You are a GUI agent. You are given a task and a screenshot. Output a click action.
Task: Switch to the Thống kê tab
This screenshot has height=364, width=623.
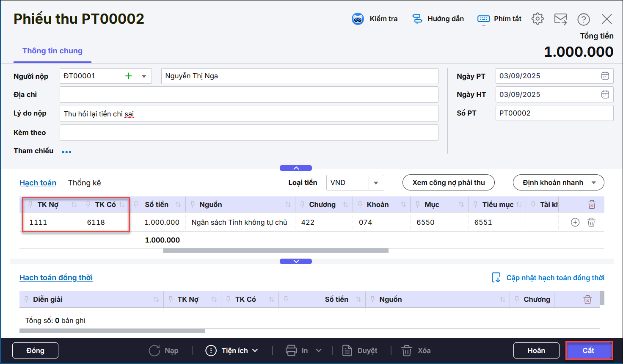click(x=84, y=183)
